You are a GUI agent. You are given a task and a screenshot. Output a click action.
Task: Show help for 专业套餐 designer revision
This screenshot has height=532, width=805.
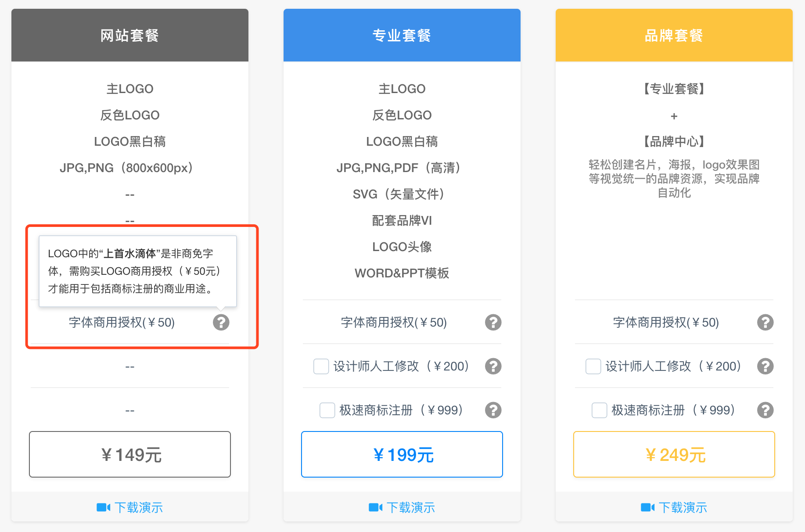[x=493, y=366]
